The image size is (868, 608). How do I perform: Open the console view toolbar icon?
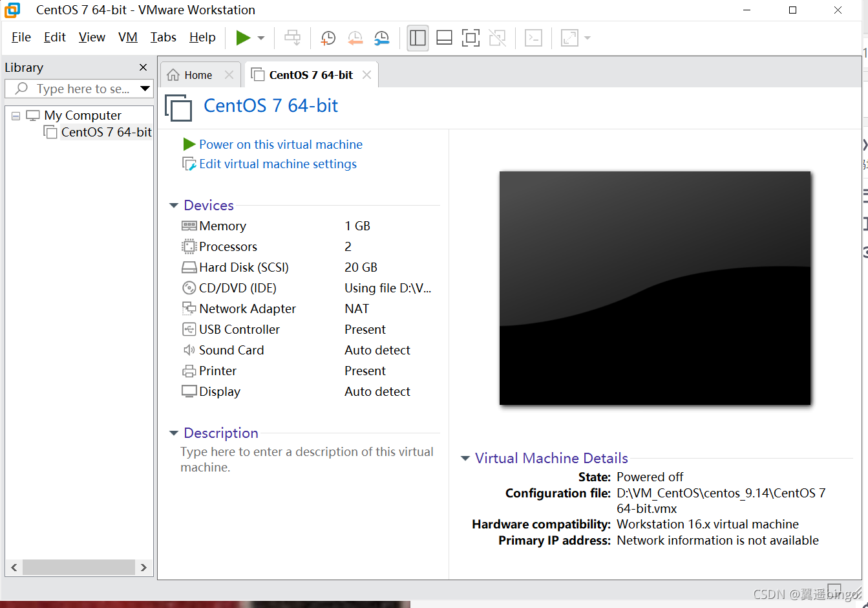[x=533, y=38]
